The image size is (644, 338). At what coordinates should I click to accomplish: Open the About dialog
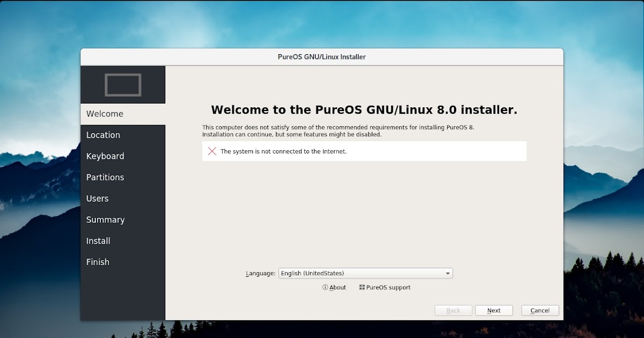click(337, 287)
